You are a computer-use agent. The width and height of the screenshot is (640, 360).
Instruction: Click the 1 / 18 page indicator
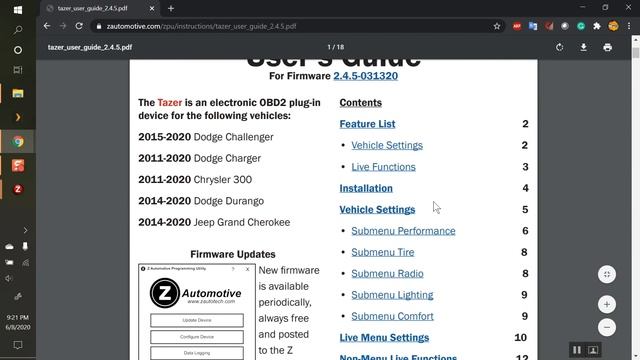coord(336,47)
